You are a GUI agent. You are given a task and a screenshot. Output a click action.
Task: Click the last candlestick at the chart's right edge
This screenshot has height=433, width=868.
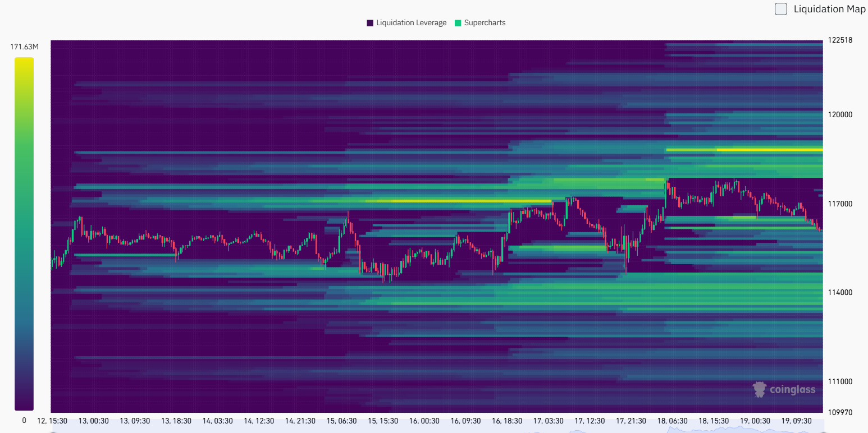(820, 229)
